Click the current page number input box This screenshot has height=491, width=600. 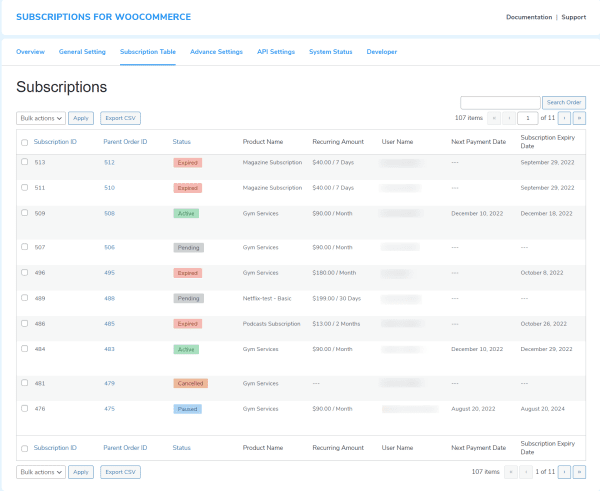[x=527, y=118]
